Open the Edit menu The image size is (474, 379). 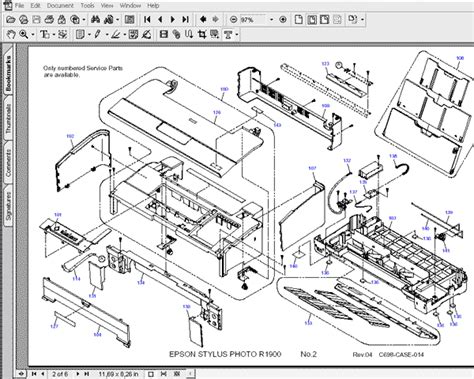(x=35, y=6)
